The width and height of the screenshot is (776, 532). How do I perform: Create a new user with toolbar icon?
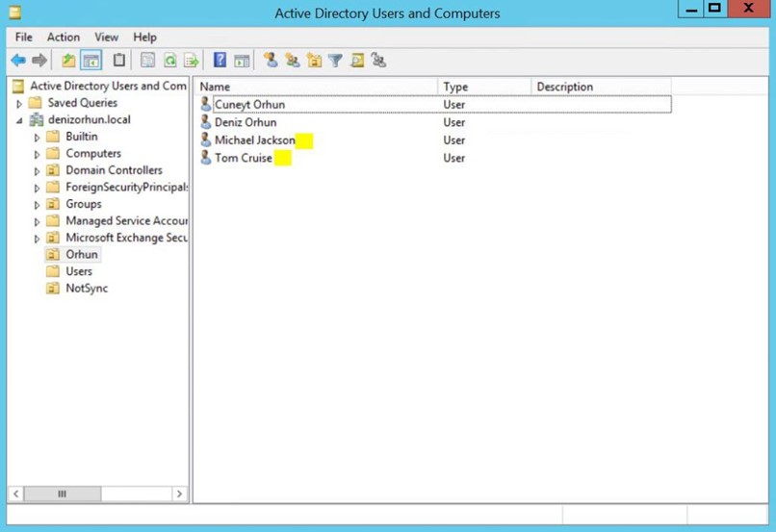tap(271, 61)
